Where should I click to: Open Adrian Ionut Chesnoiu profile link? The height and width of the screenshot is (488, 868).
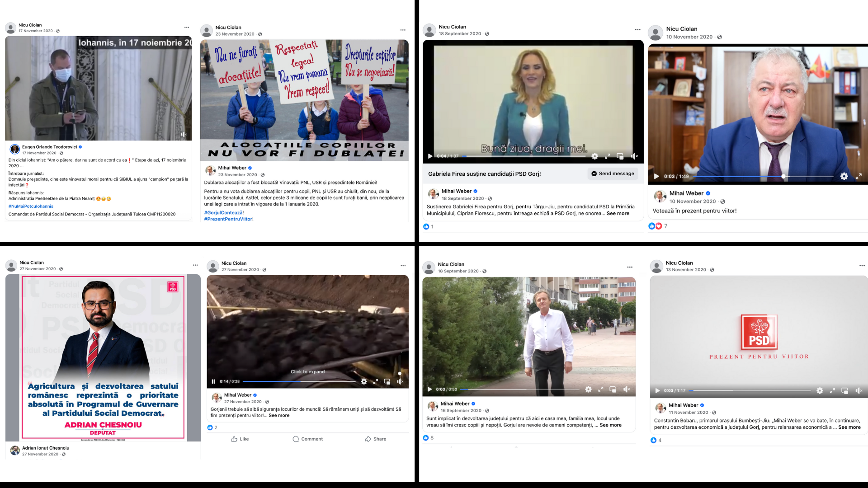[46, 448]
